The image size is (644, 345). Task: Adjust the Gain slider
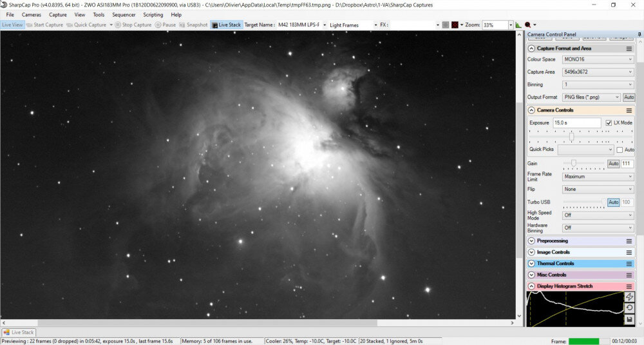(x=574, y=163)
